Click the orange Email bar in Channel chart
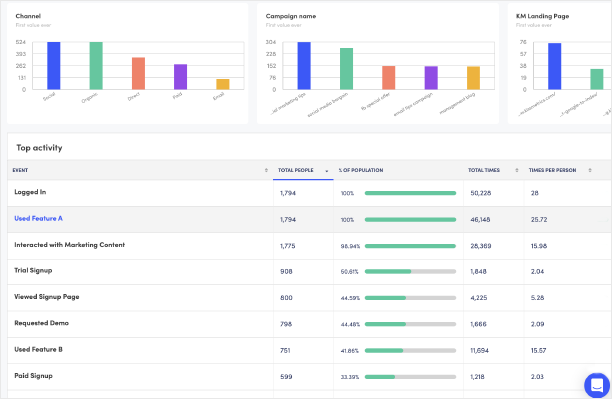Image resolution: width=612 pixels, height=399 pixels. click(223, 84)
